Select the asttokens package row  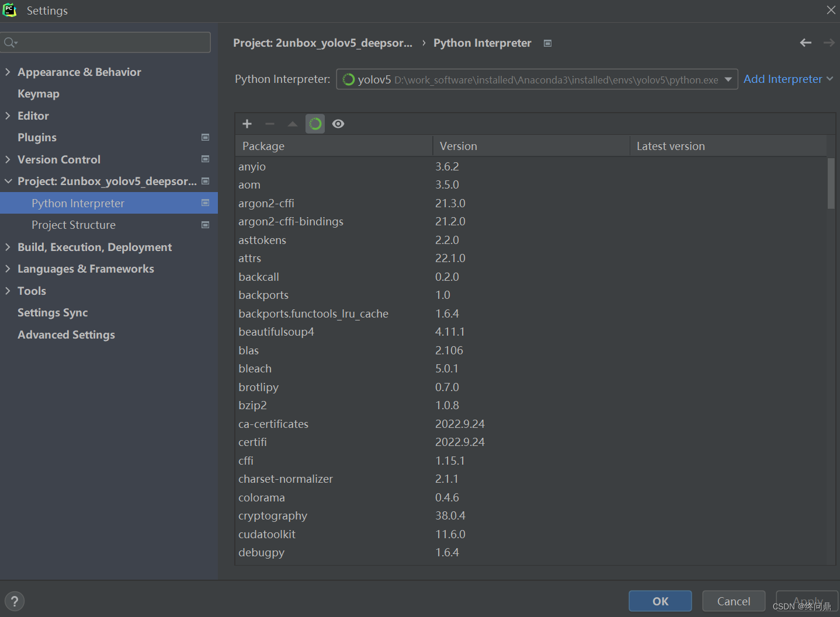tap(531, 240)
